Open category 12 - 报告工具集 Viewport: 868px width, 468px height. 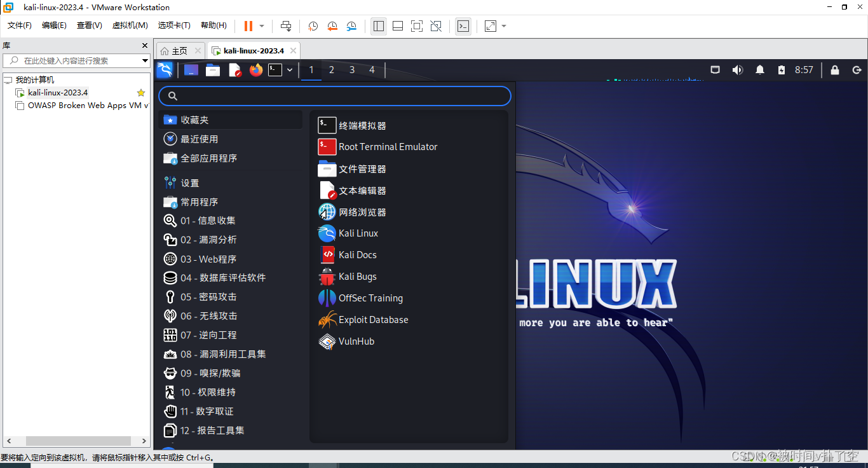point(231,430)
